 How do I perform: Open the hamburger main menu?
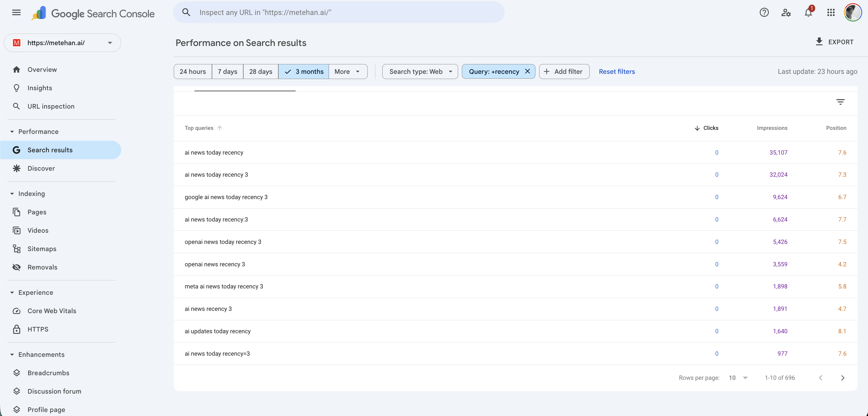click(16, 12)
